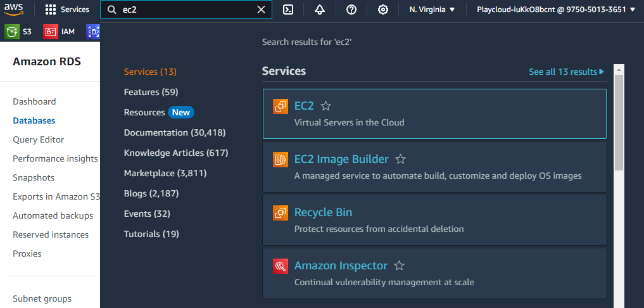Click the S3 shortcut icon
Screen dimensions: 644x308
(11, 31)
